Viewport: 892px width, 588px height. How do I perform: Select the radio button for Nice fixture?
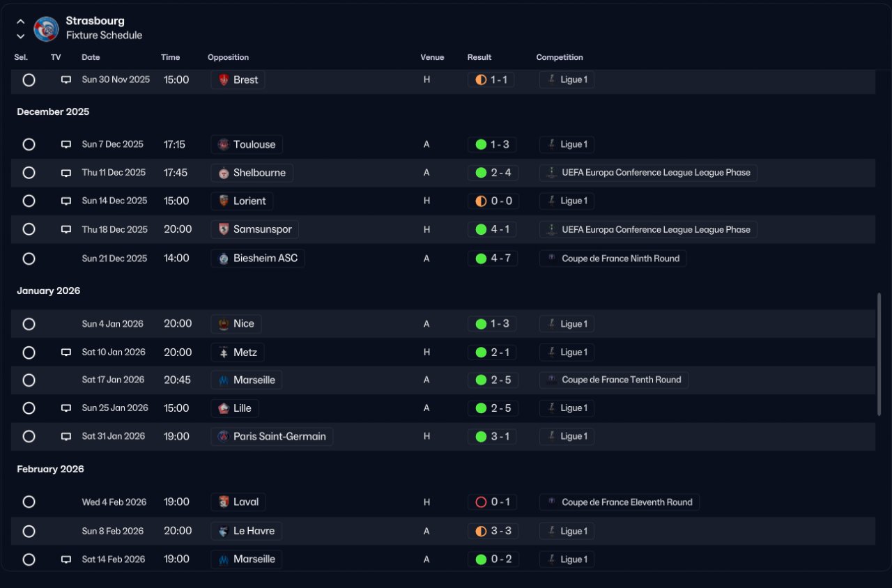tap(29, 324)
